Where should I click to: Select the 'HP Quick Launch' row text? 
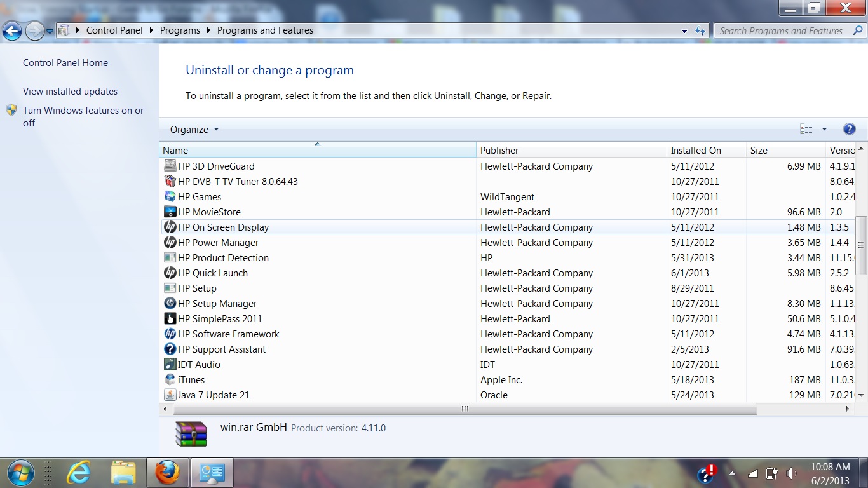pyautogui.click(x=213, y=273)
